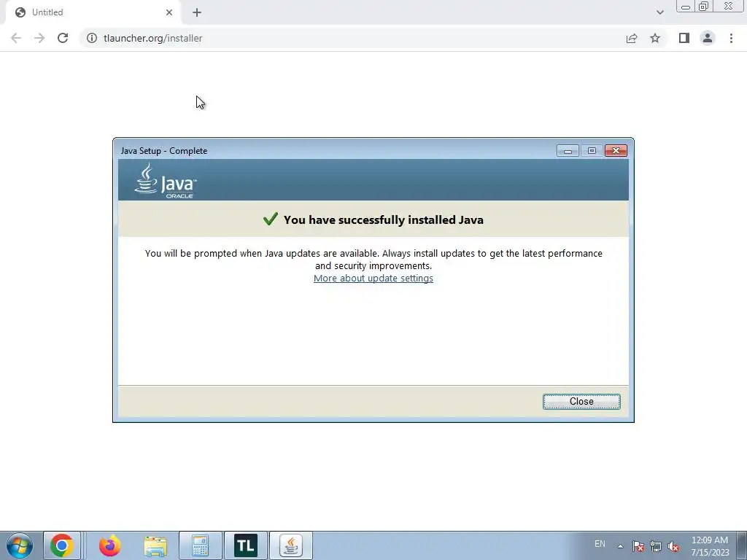Open a new tab with the plus button
This screenshot has width=747, height=560.
coord(197,12)
